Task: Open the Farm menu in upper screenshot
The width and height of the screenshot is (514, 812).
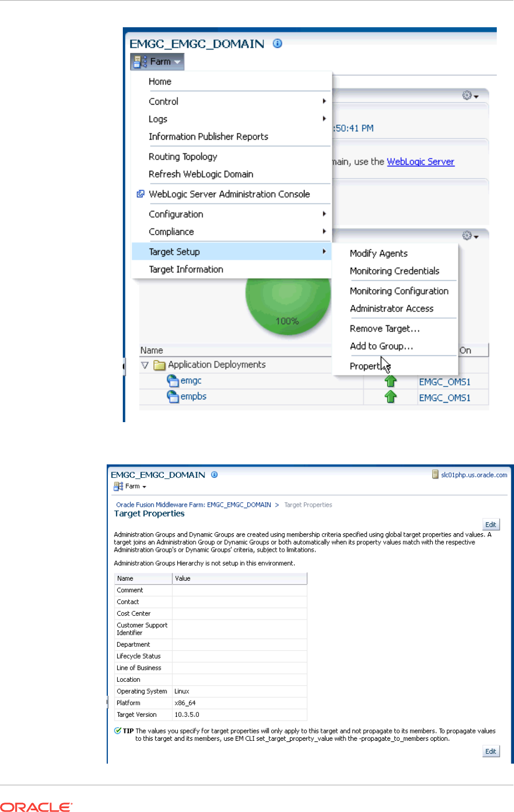Action: coord(158,62)
